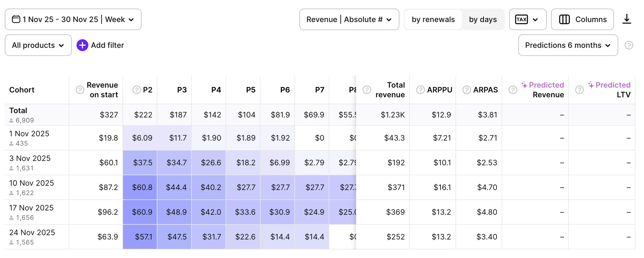Click the question mark icon beside ARPPU header

[420, 90]
